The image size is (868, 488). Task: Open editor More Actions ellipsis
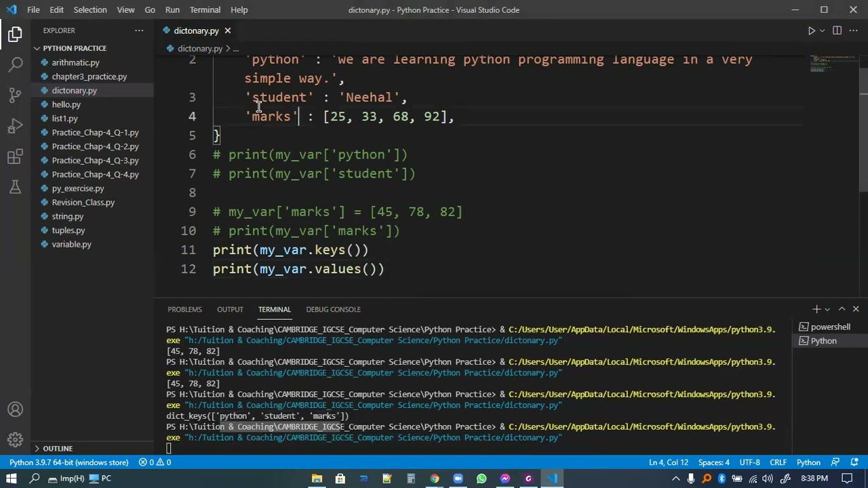tap(854, 30)
